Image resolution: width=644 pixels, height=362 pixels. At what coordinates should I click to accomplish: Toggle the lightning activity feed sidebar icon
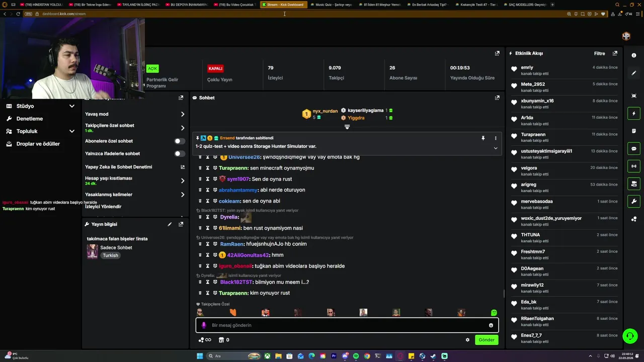coord(634,114)
